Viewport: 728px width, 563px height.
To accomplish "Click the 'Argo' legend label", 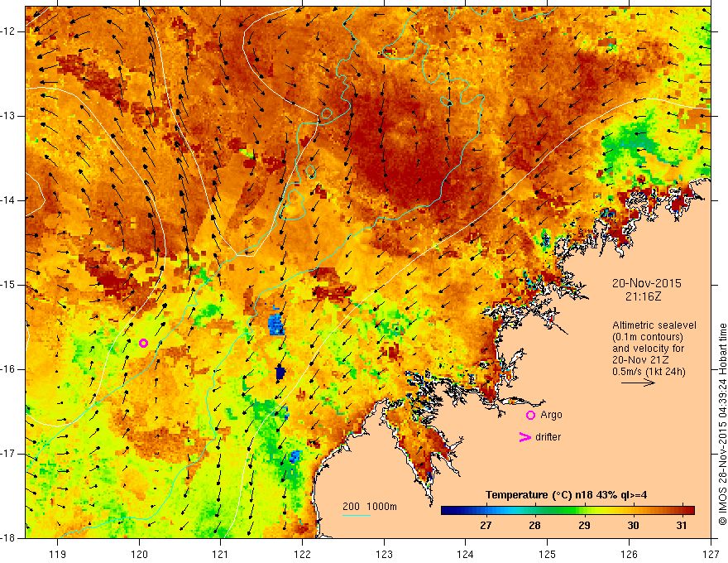I will point(551,415).
